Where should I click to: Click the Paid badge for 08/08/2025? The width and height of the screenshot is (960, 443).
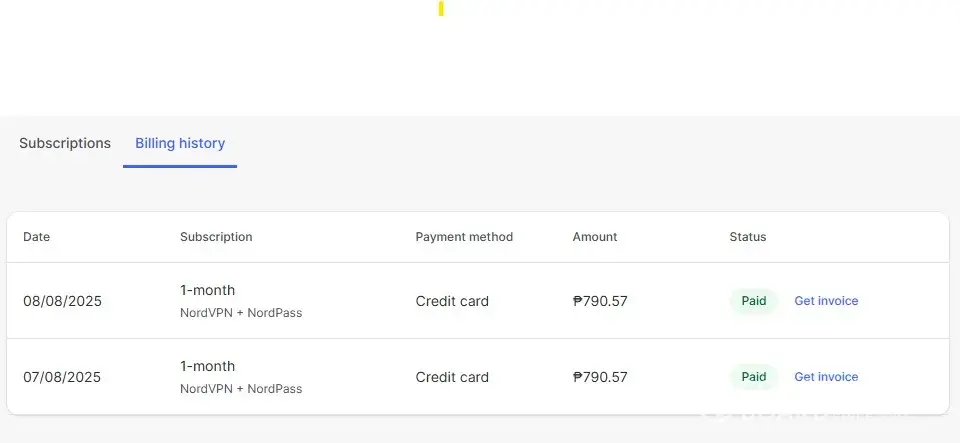pos(754,301)
